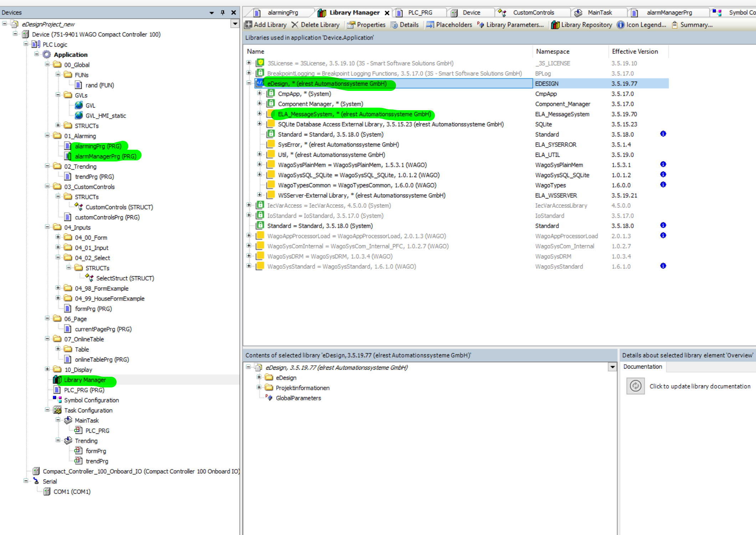The height and width of the screenshot is (535, 756).
Task: Expand the 10_Display folder
Action: click(x=47, y=369)
